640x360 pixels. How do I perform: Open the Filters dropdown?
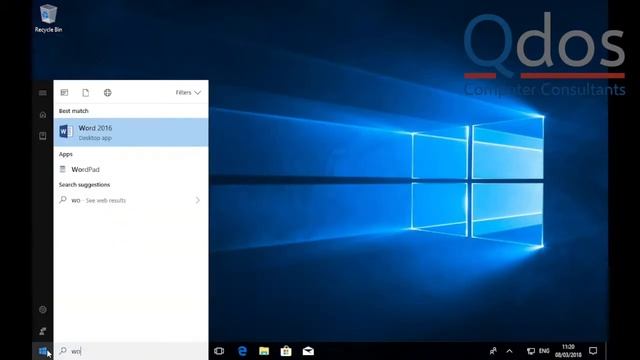pos(188,93)
